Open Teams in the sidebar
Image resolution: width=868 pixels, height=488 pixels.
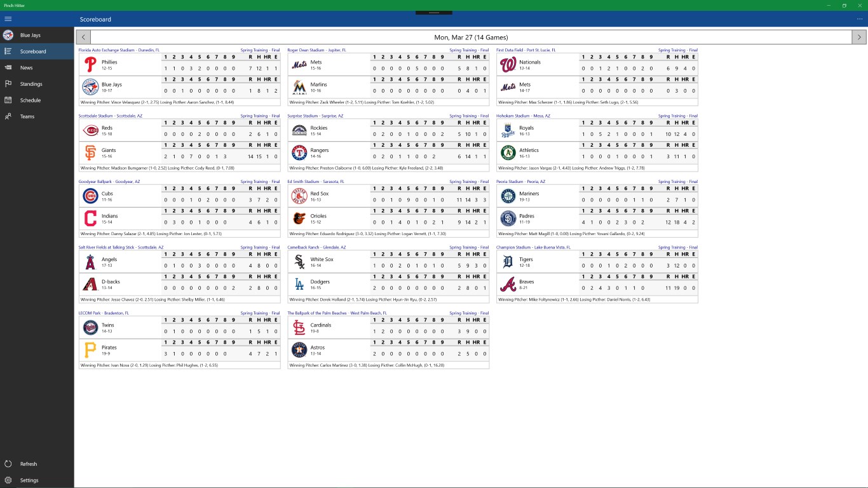[37, 116]
